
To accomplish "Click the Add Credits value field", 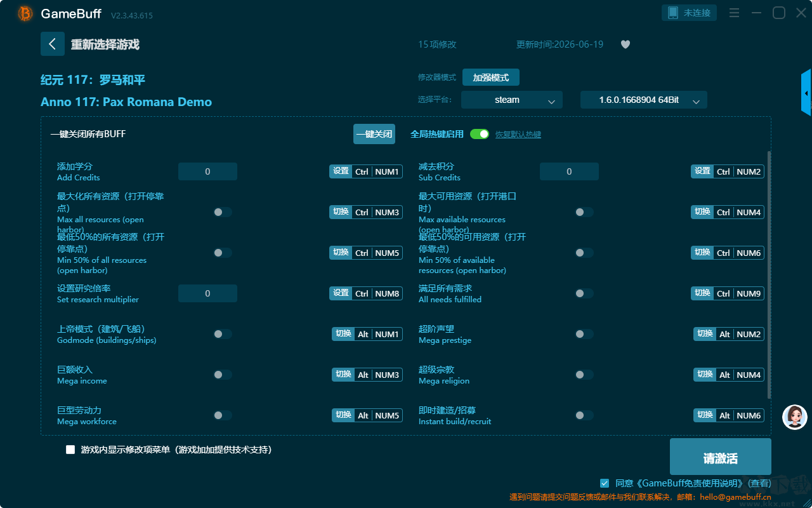I will coord(207,171).
